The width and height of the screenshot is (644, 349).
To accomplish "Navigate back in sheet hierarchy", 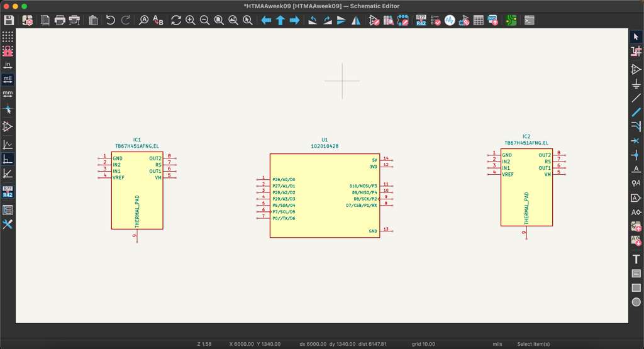I will coord(266,20).
